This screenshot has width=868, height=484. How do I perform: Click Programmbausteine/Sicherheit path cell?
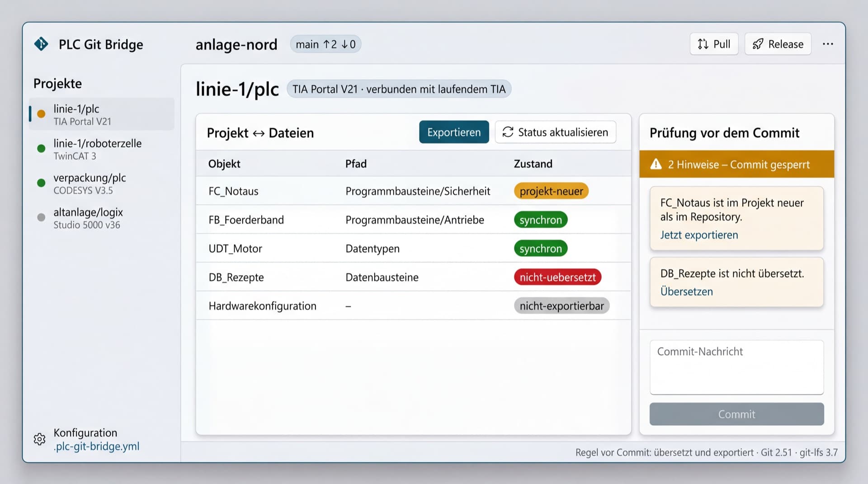pos(418,191)
